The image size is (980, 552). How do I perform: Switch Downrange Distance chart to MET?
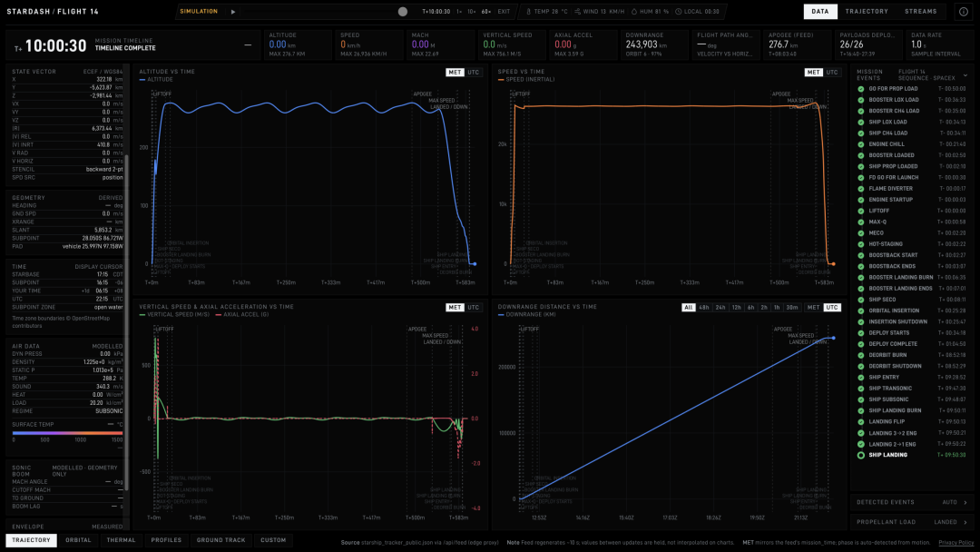click(x=813, y=308)
